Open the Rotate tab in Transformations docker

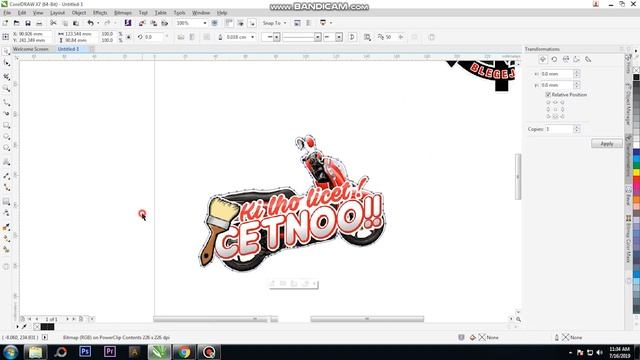(554, 60)
